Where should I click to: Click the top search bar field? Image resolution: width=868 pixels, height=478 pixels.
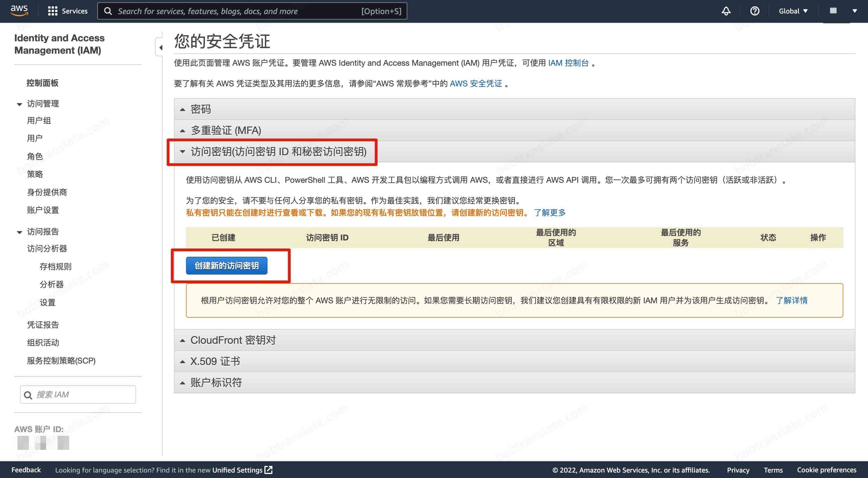pyautogui.click(x=252, y=11)
